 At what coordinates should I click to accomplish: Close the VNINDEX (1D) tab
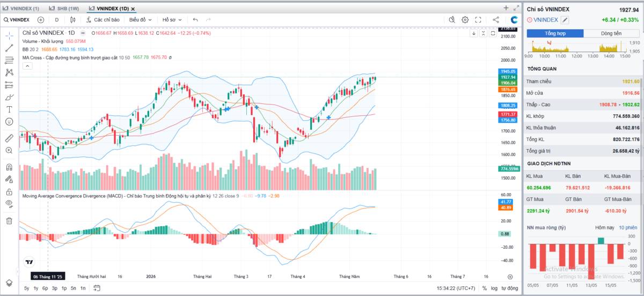point(133,9)
